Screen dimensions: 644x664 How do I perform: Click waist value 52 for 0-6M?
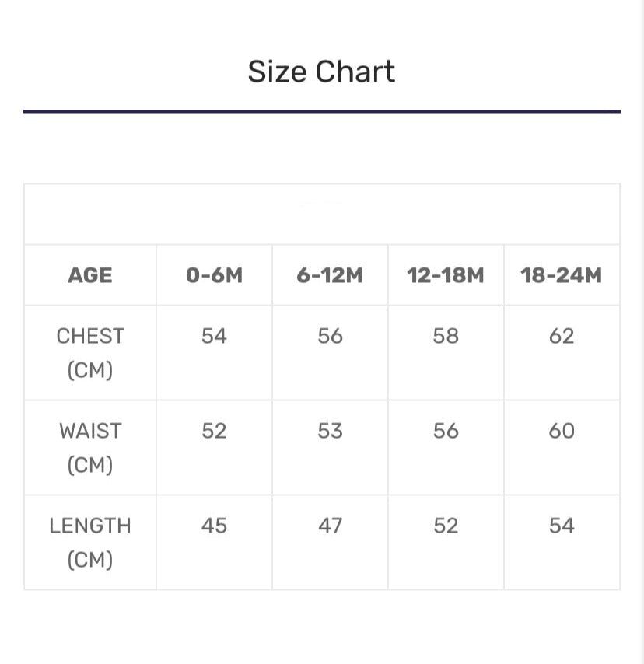(214, 431)
